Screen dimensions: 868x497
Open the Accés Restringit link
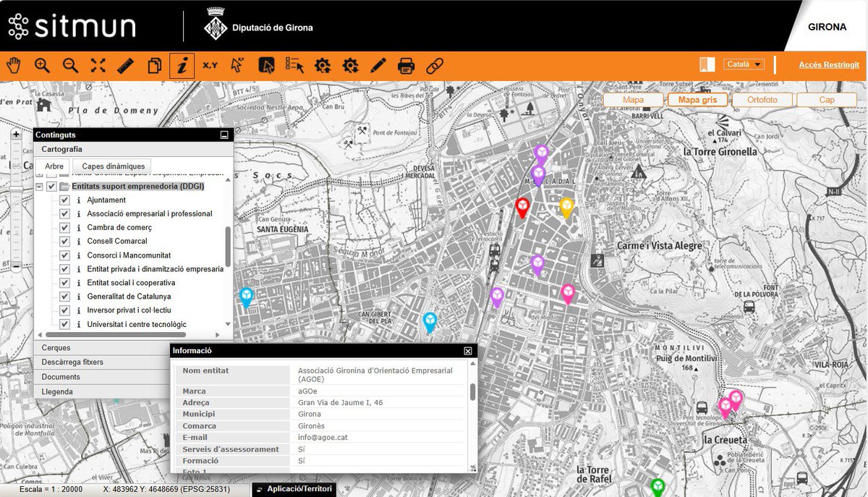pos(829,65)
